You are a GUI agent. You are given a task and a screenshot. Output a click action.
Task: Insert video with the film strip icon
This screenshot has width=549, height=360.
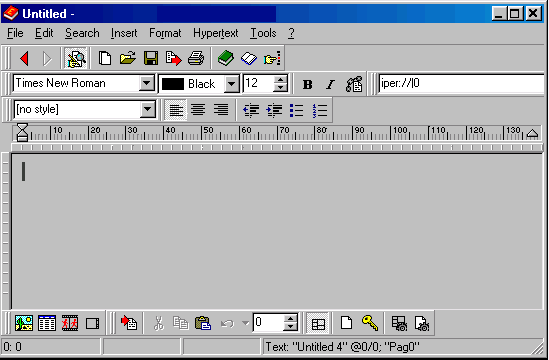70,323
